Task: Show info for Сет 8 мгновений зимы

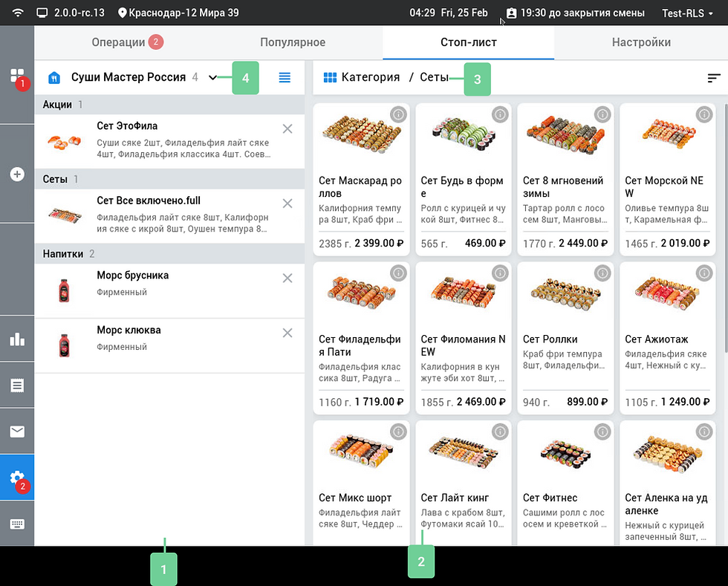Action: (602, 114)
